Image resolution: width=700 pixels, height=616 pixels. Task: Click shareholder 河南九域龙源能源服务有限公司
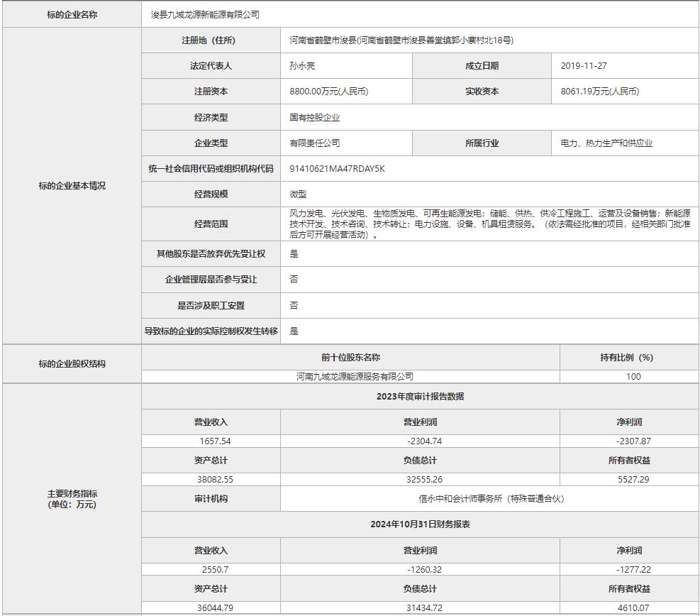point(355,377)
